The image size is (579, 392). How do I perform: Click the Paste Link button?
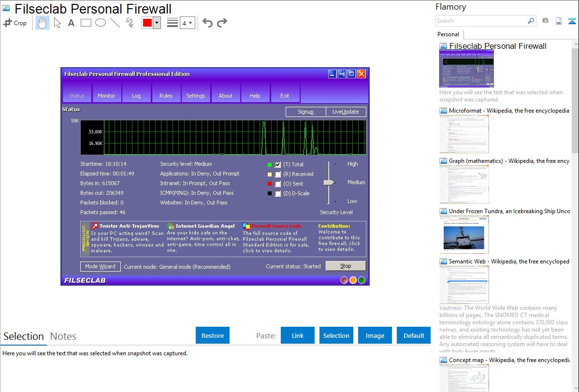tap(298, 335)
